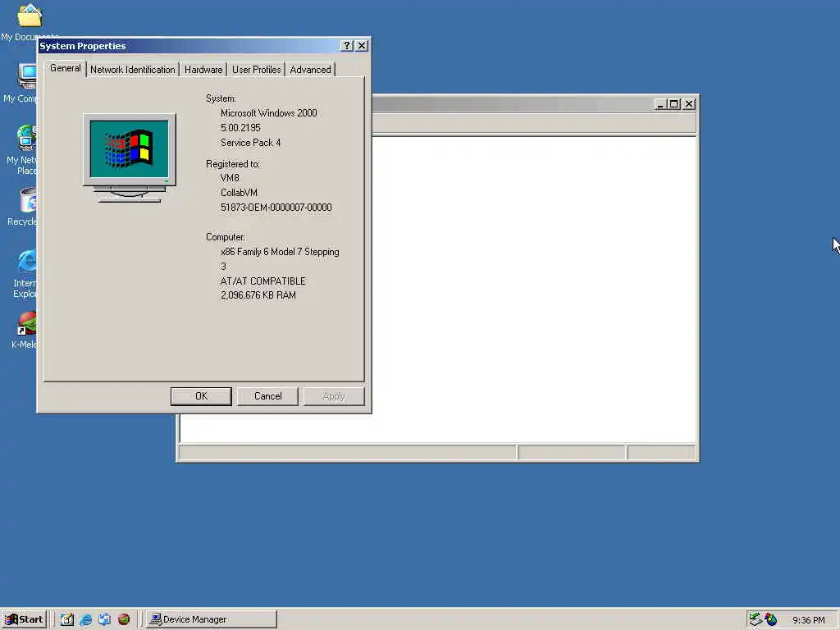Click the context help question mark button
This screenshot has width=840, height=630.
347,46
